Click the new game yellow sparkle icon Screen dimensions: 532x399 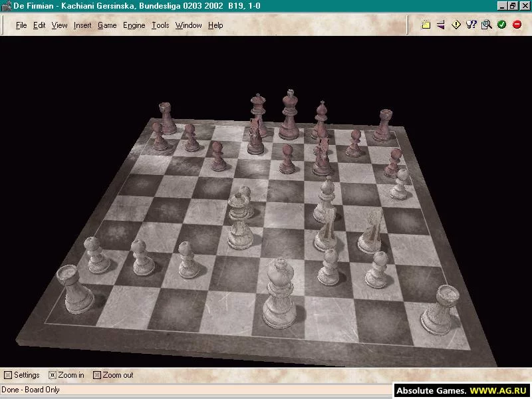[x=426, y=25]
